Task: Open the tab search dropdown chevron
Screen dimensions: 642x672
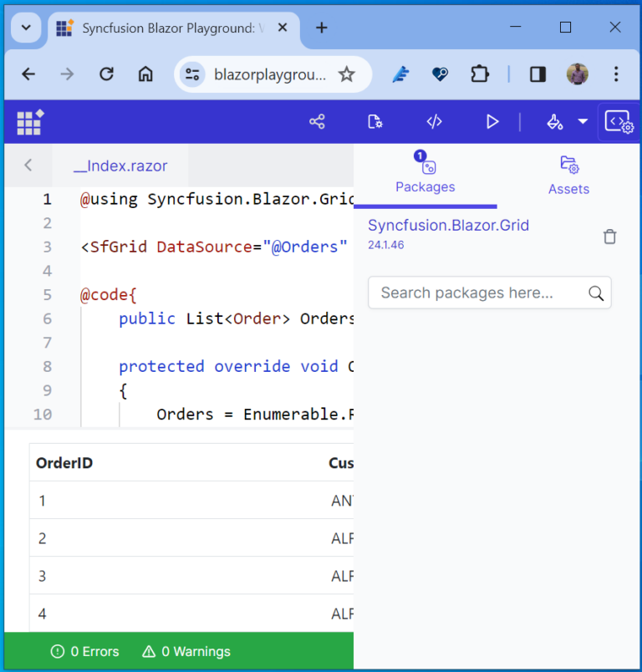Action: (x=26, y=28)
